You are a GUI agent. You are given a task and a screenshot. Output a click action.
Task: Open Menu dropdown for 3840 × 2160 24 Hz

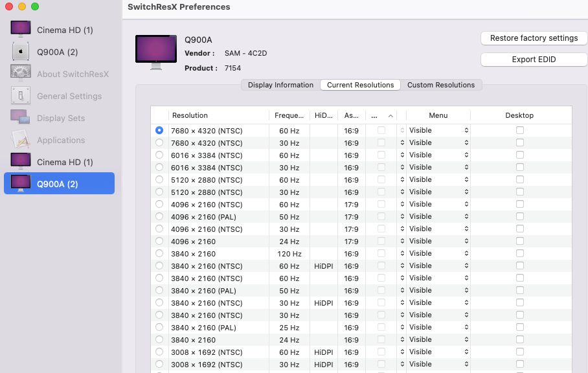pyautogui.click(x=438, y=339)
